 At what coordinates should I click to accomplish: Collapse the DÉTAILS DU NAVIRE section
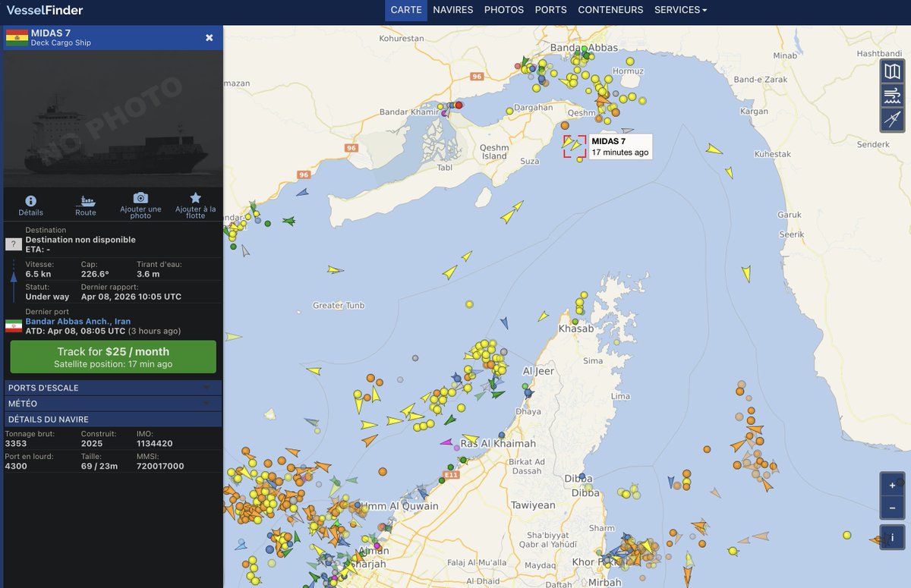113,420
